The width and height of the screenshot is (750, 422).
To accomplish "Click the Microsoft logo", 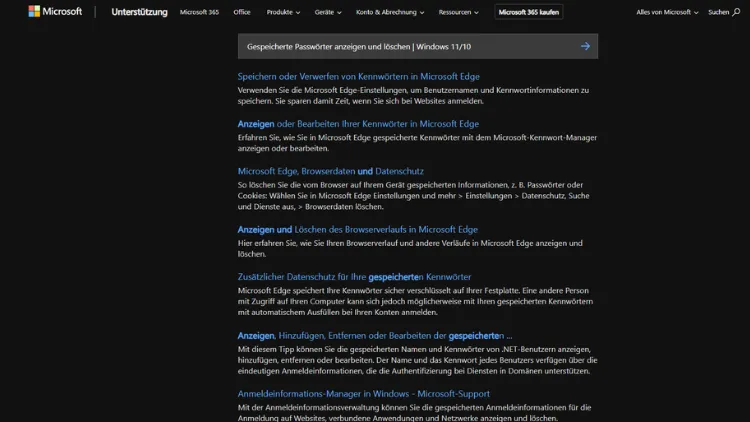I will click(55, 11).
